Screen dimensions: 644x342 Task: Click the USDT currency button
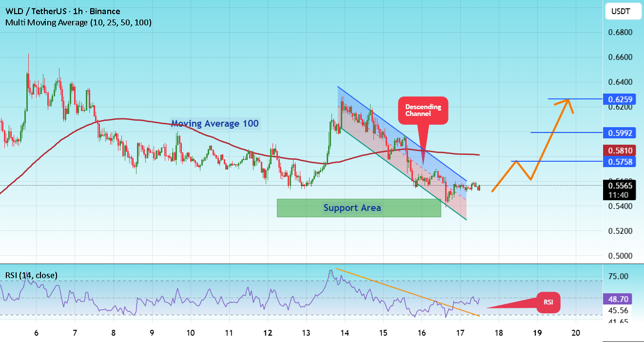coord(623,11)
